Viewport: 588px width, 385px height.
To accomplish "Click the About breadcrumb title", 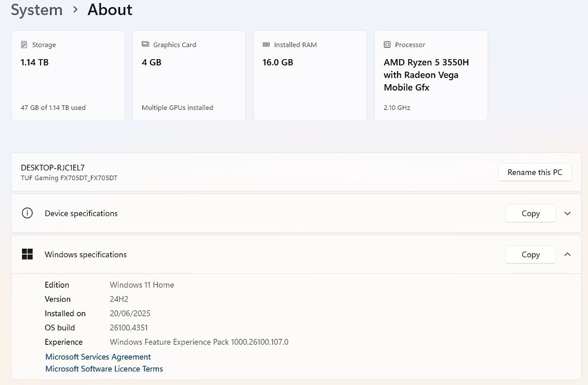I will pos(110,10).
